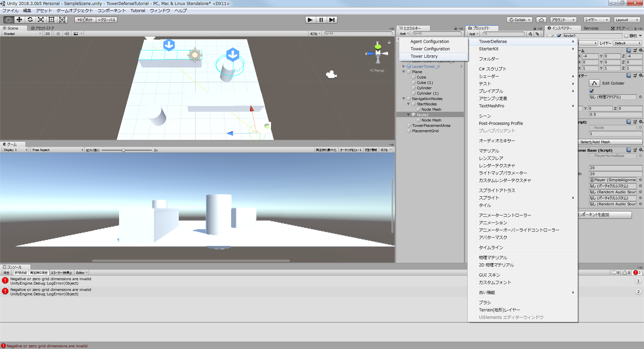The image size is (644, 349).
Task: Open the アカウント dropdown
Action: coord(563,20)
